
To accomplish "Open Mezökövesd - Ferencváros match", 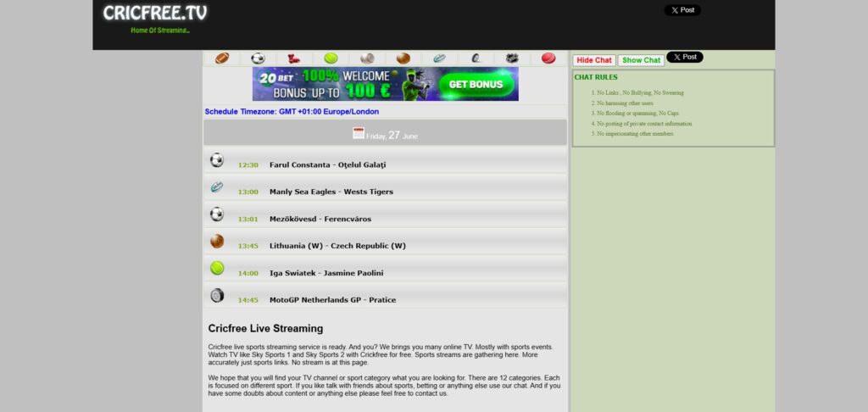I will click(x=320, y=219).
